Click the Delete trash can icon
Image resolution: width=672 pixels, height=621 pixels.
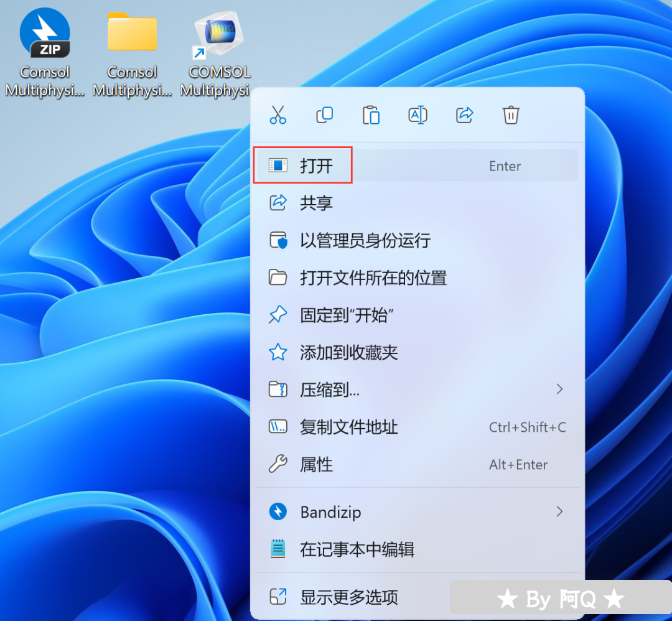click(511, 115)
